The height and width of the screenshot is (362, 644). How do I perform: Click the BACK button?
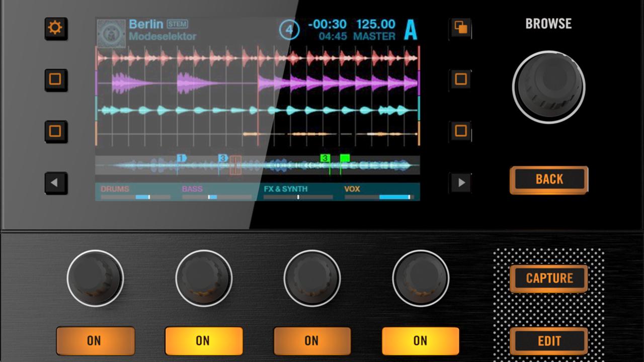549,179
